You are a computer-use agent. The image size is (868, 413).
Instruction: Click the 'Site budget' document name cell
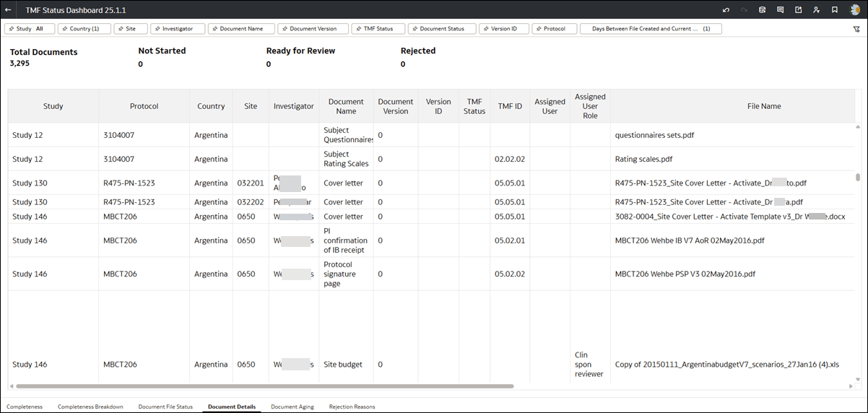(x=343, y=365)
